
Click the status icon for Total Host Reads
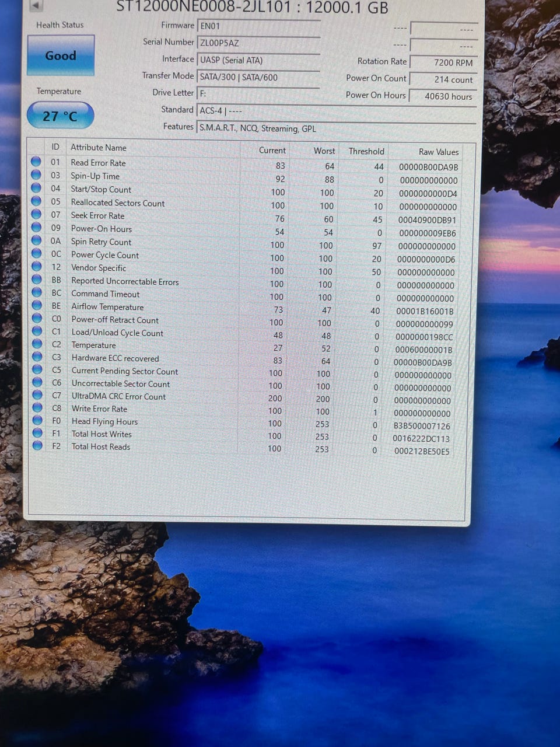37,445
